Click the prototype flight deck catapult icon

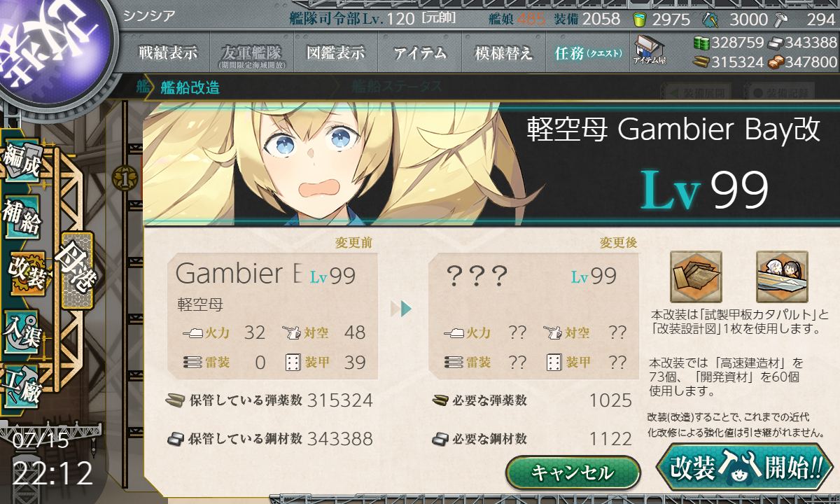pos(696,277)
